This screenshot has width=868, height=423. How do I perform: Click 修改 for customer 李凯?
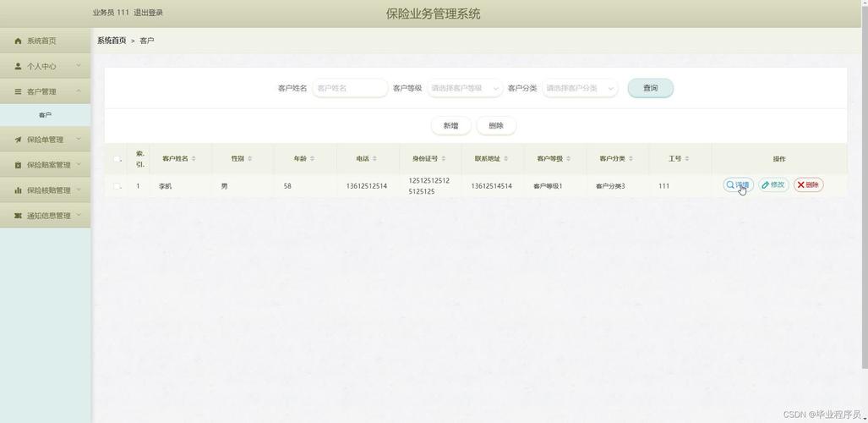tap(773, 185)
